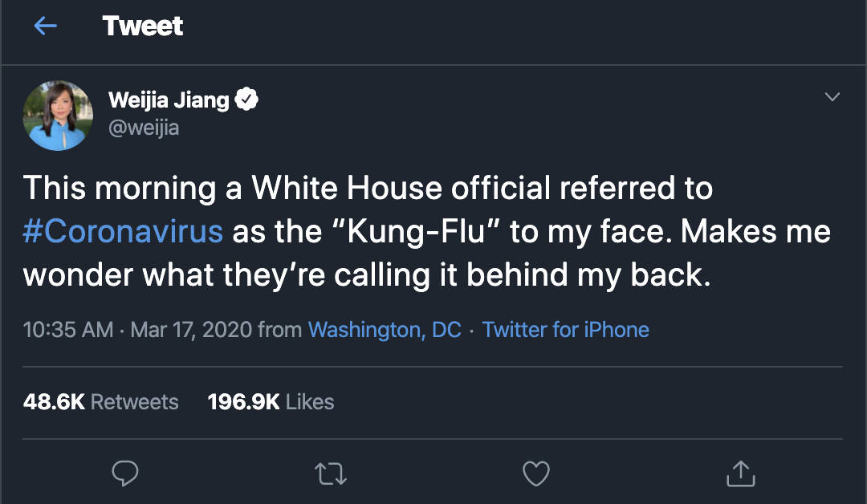View the 48.6K Retweets list
Image resolution: width=867 pixels, height=504 pixels.
click(x=100, y=401)
